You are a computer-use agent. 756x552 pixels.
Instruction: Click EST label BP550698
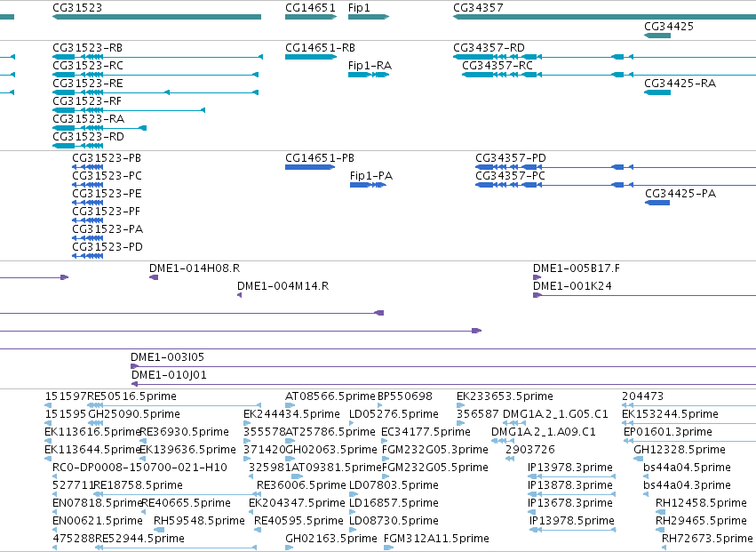(x=405, y=396)
